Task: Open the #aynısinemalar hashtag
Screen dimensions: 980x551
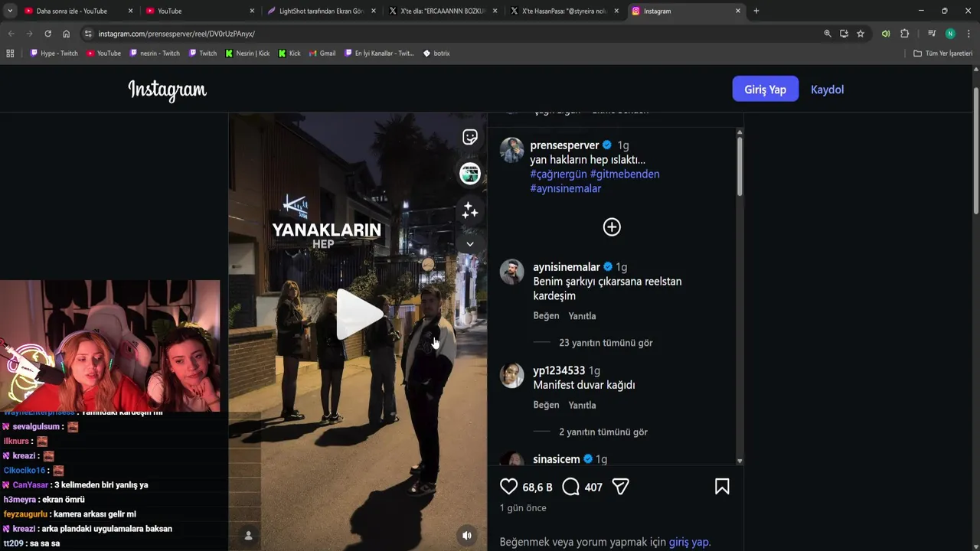Action: pyautogui.click(x=566, y=188)
